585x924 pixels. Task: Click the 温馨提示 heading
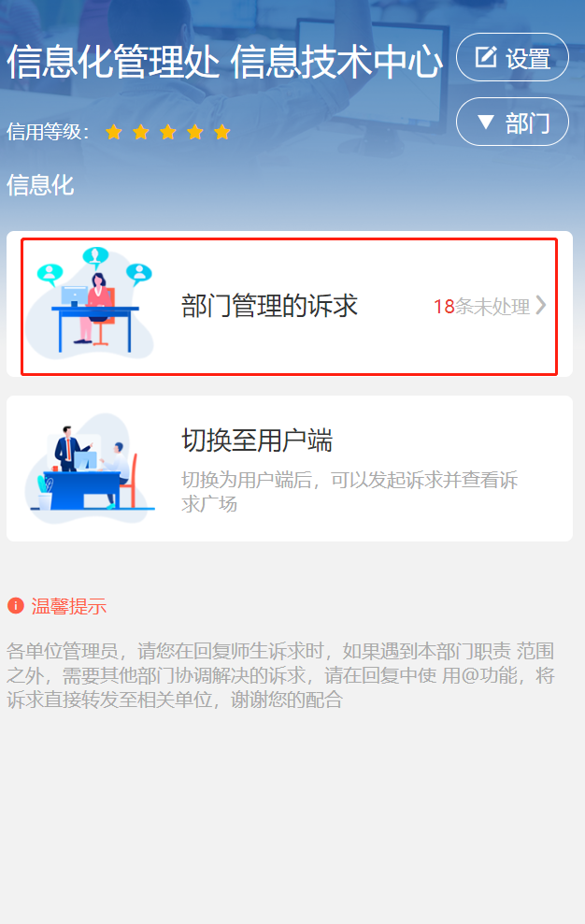pos(69,606)
